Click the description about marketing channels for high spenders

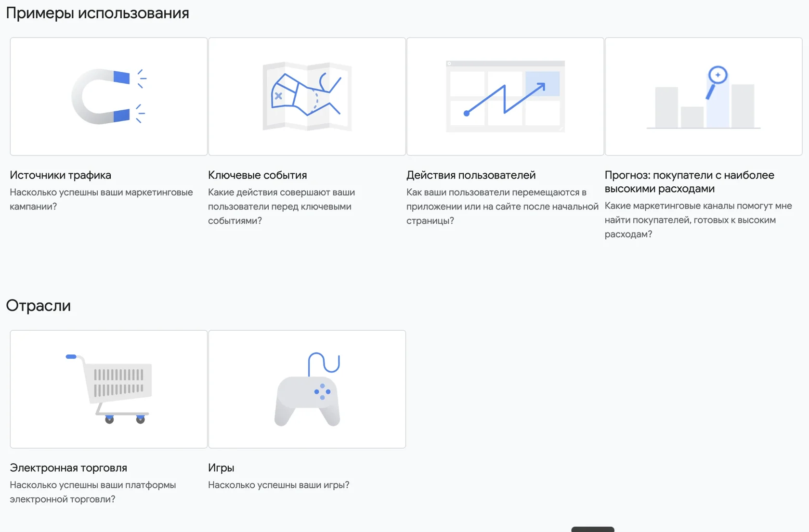698,220
